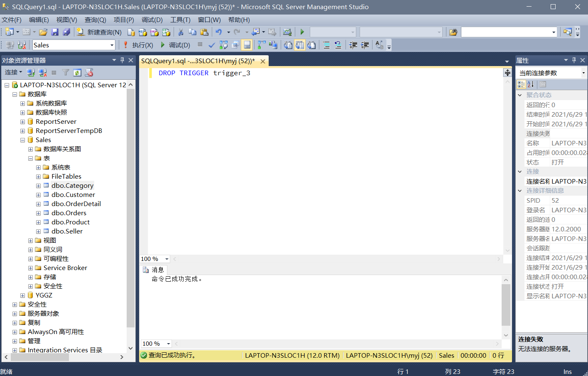Open the 当前连接参数 properties dropdown
Screen dimensions: 588x376
[583, 73]
